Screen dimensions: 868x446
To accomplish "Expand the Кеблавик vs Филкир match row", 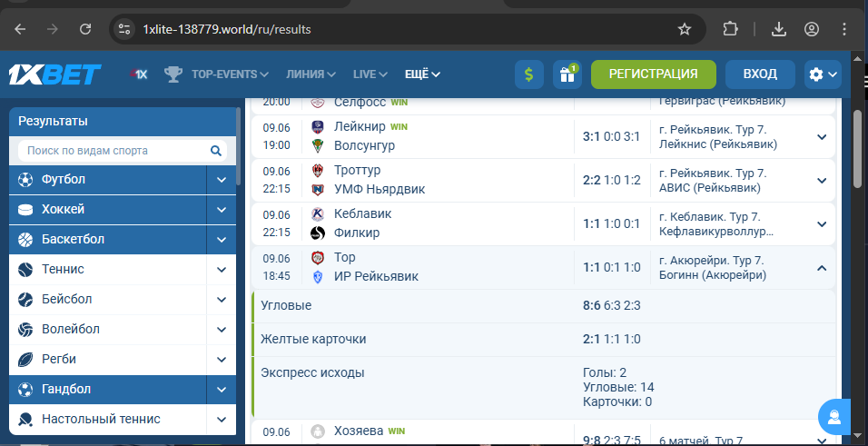I will tap(822, 223).
